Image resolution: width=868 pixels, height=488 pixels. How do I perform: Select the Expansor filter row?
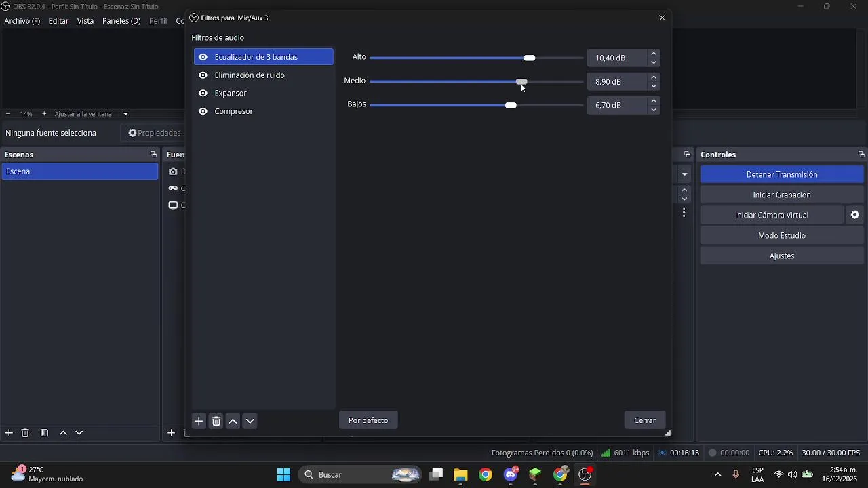coord(264,93)
